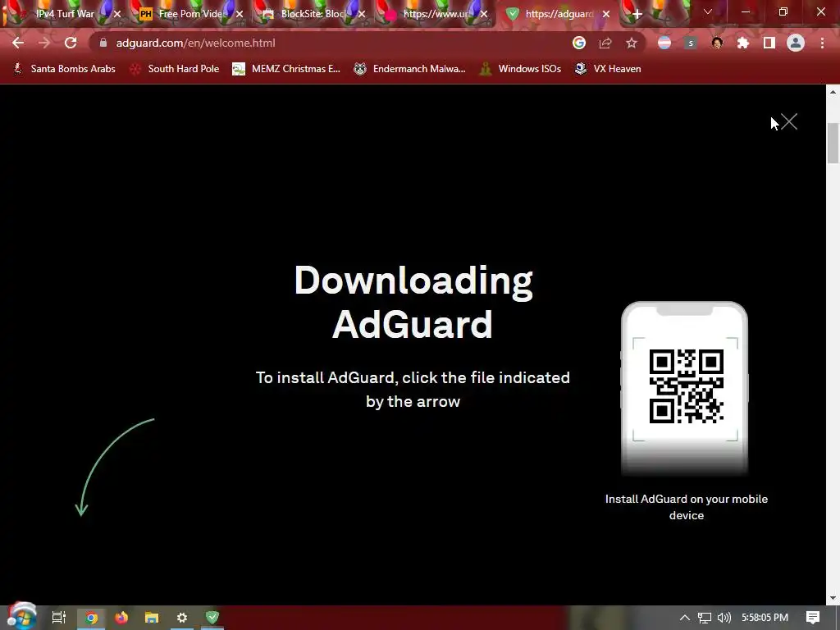Open the Windows notification center
Viewport: 840px width, 630px height.
pos(813,618)
